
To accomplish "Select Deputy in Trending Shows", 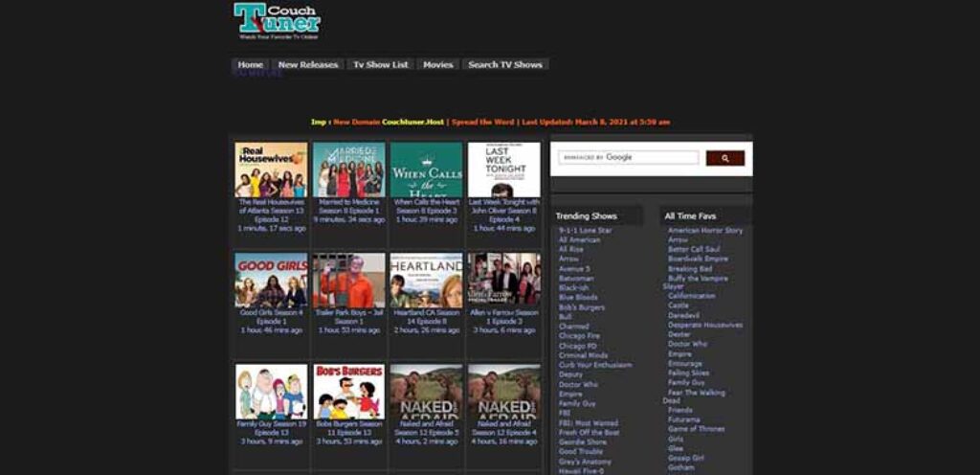I will pyautogui.click(x=570, y=375).
